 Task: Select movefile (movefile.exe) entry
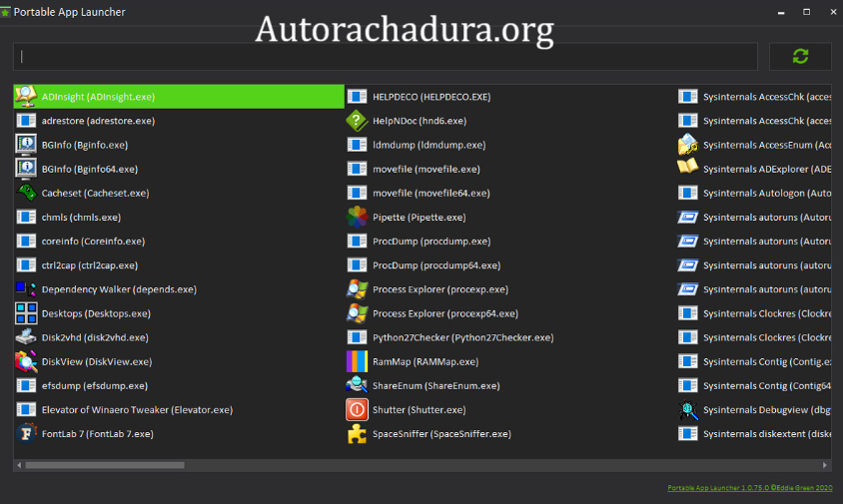point(509,169)
